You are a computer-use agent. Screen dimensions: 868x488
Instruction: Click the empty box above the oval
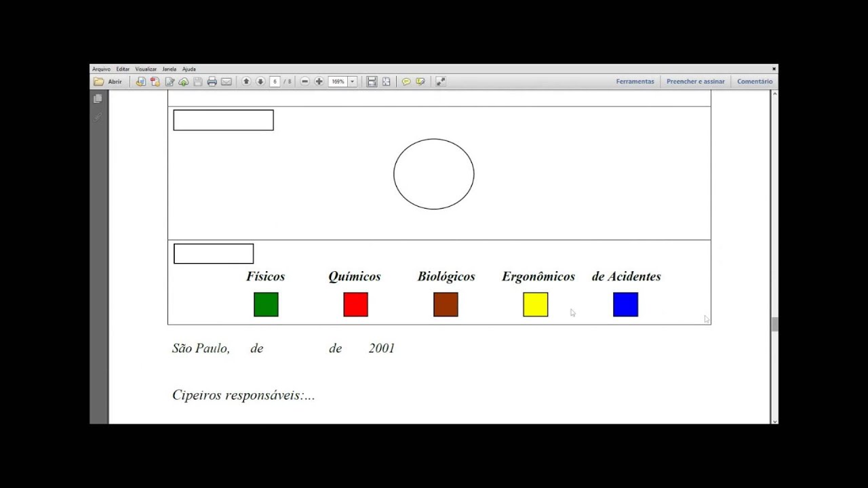tap(223, 120)
